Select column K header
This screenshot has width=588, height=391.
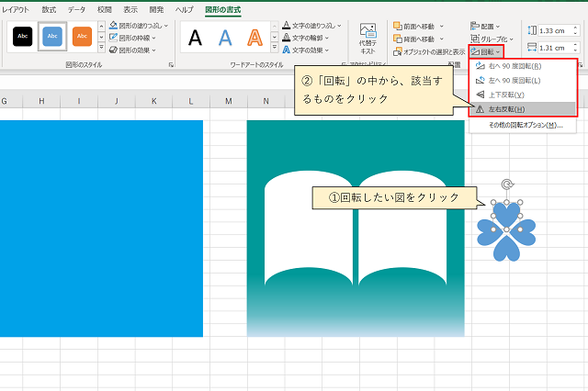click(153, 101)
